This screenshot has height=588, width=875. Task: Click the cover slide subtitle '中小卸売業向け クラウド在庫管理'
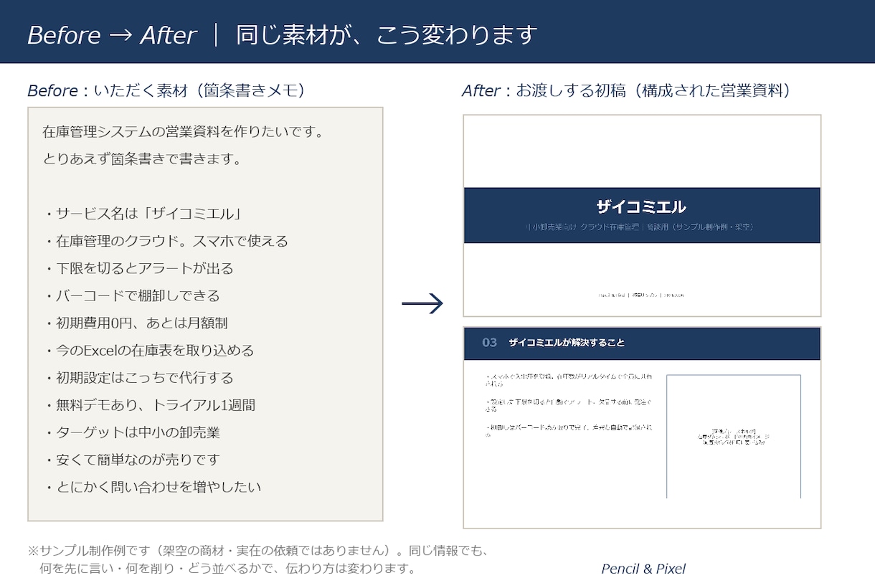582,227
